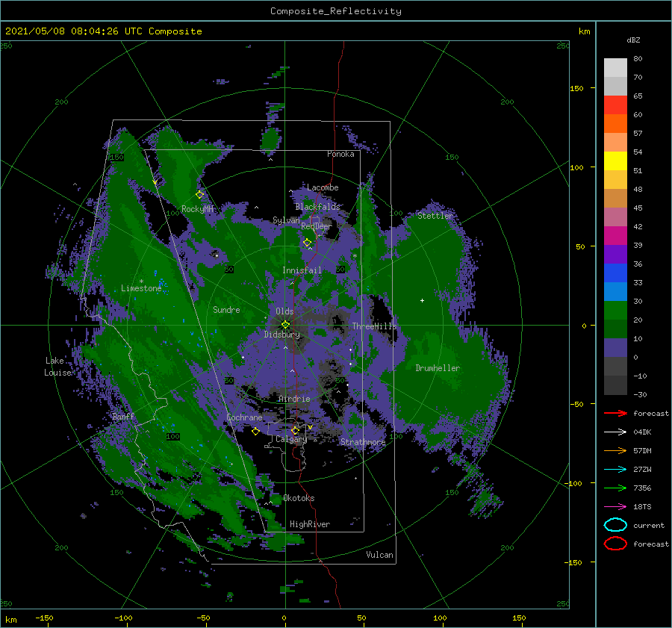The width and height of the screenshot is (672, 628).
Task: Click the dBZ legend heading
Action: (x=633, y=40)
